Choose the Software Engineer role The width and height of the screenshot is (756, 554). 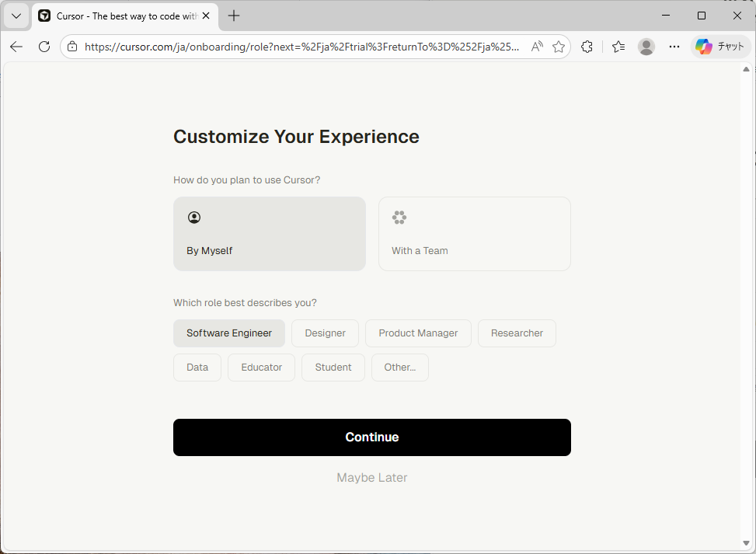tap(229, 333)
